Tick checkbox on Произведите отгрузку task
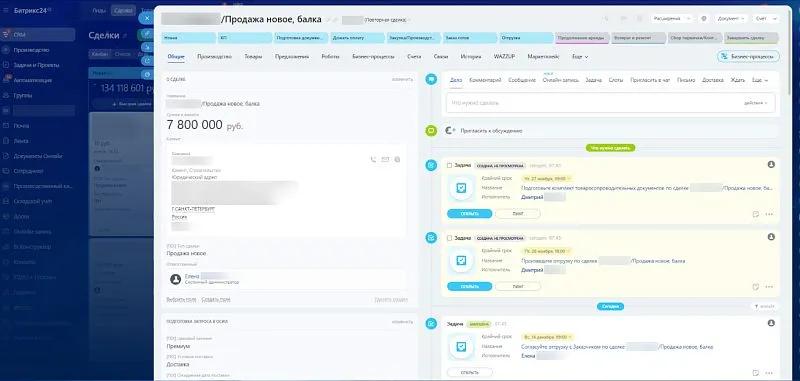 [x=449, y=238]
